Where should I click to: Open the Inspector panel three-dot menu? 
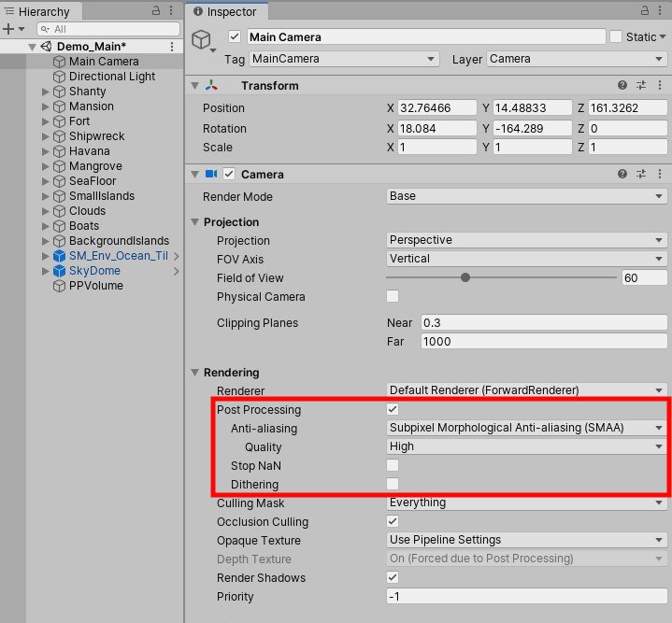pos(660,10)
